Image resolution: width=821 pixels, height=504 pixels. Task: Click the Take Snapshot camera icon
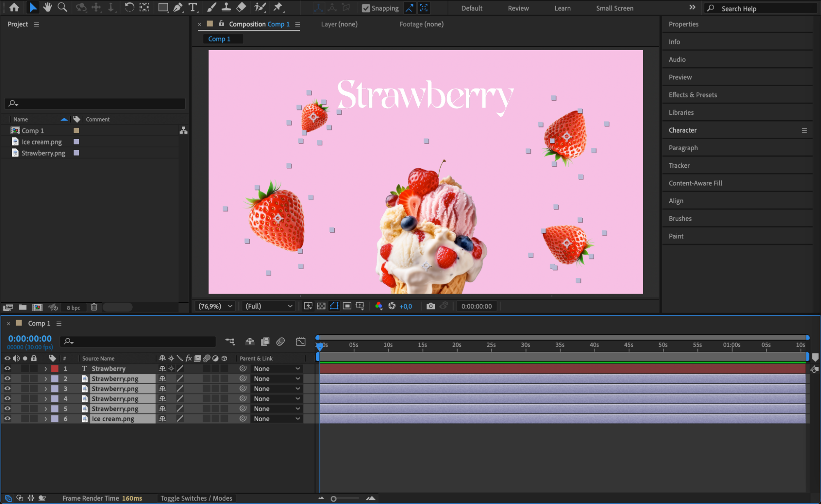pyautogui.click(x=430, y=306)
